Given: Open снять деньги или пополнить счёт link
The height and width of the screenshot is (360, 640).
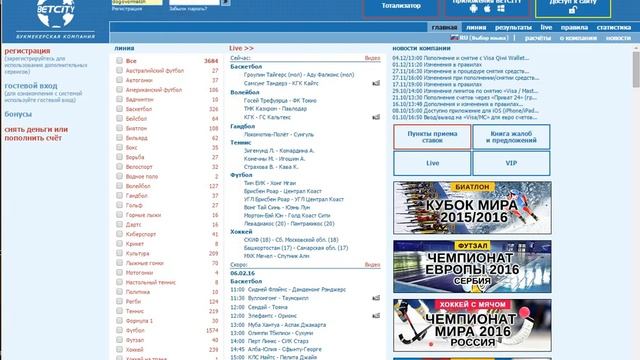Looking at the screenshot, I should coord(36,134).
